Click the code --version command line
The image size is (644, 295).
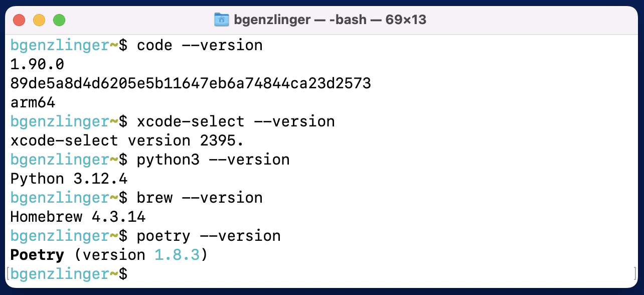click(200, 46)
